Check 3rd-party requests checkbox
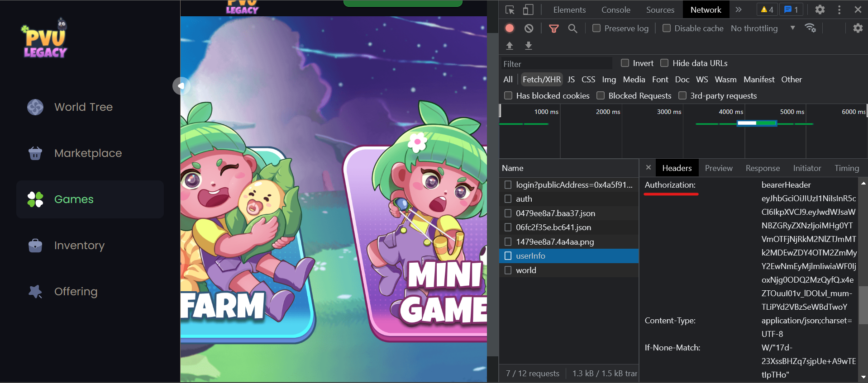Screen dimensions: 868x383 point(682,95)
